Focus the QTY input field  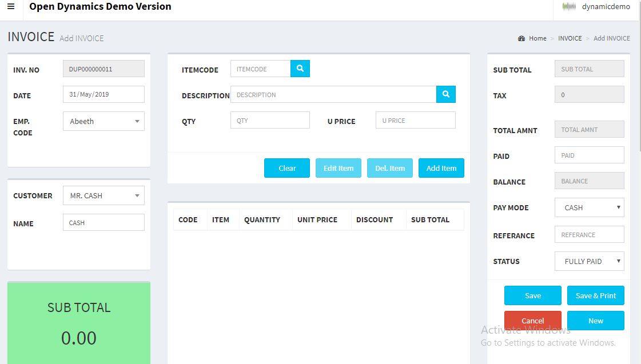(x=270, y=120)
